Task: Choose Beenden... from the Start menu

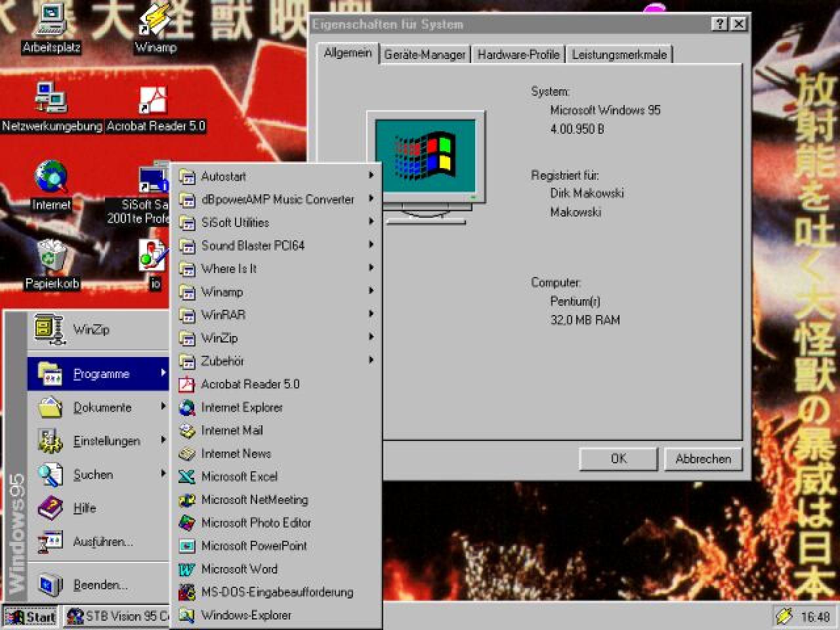Action: (x=98, y=585)
